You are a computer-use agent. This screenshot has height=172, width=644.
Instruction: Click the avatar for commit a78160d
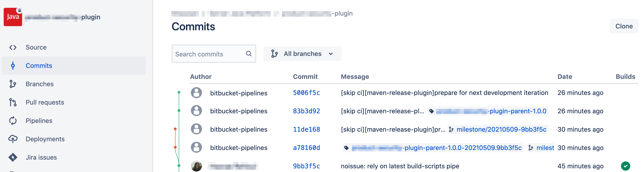(x=196, y=147)
